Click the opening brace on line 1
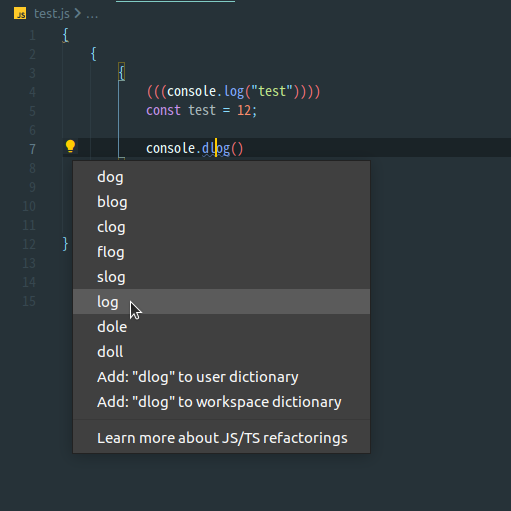Screen dimensions: 511x511 (66, 35)
